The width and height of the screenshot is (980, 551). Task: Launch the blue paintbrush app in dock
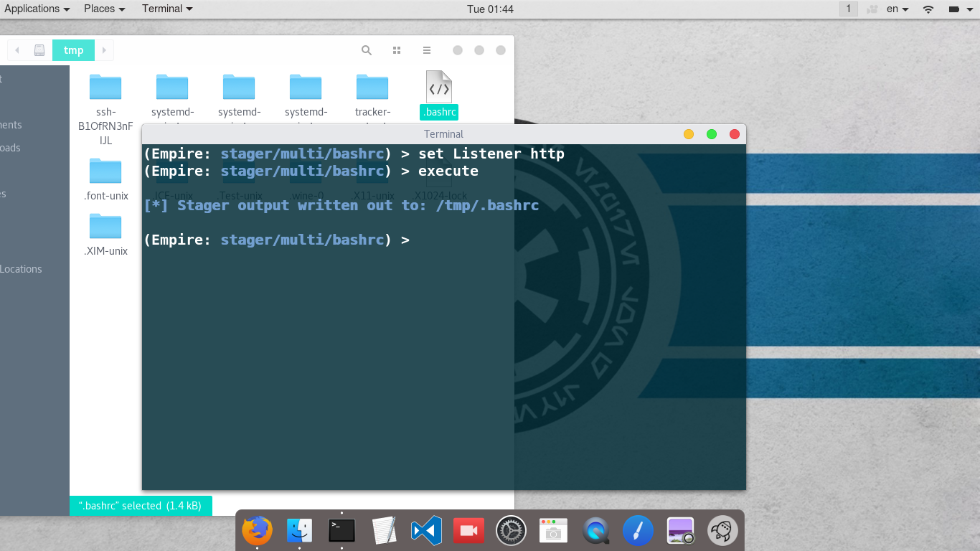pyautogui.click(x=638, y=531)
